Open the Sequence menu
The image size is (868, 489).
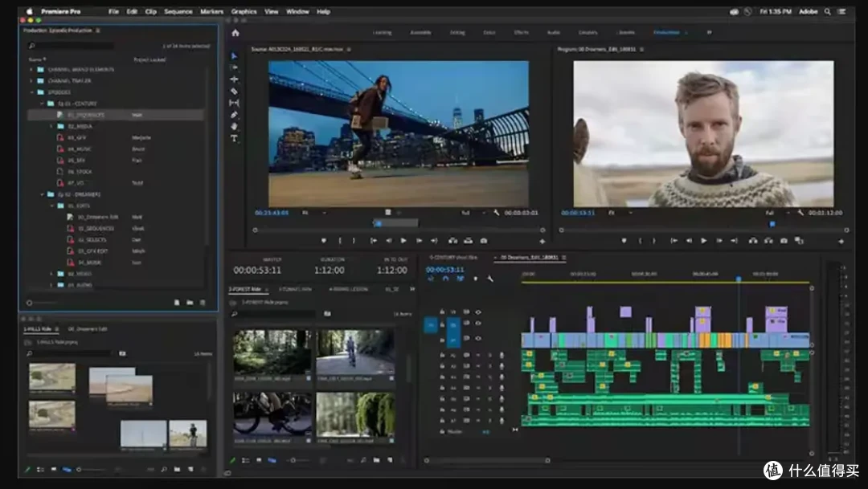(178, 11)
